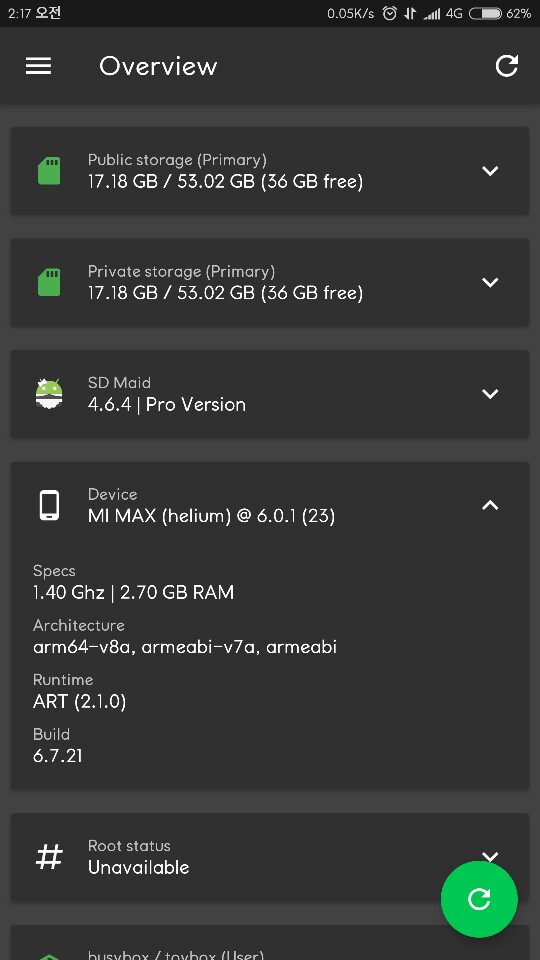Expand the Private storage card chevron
This screenshot has height=960, width=540.
coord(490,282)
